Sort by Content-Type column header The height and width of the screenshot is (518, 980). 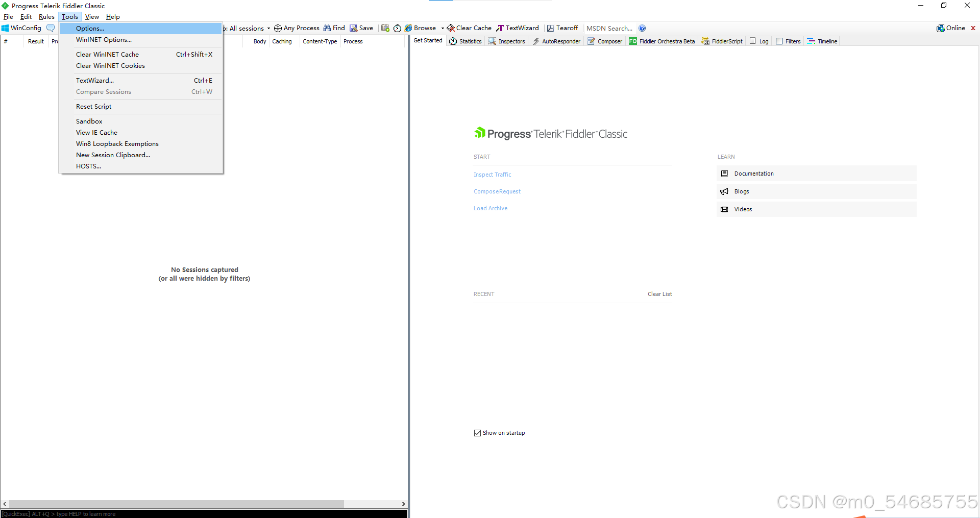point(320,41)
